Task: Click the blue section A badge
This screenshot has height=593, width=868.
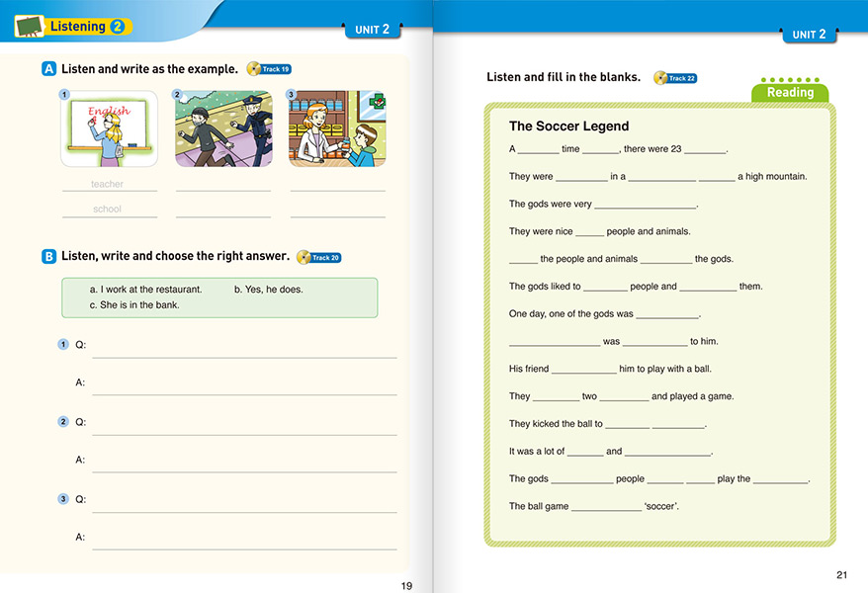Action: click(48, 68)
